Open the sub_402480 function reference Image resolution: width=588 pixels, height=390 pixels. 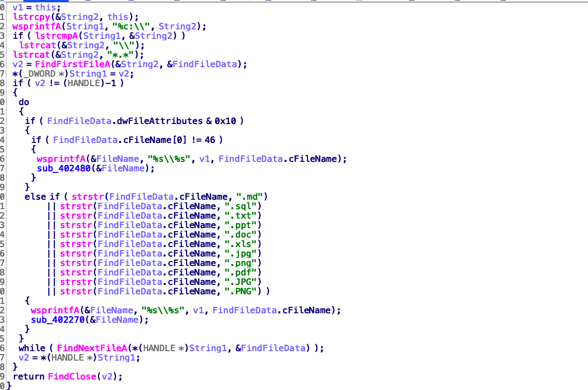coord(64,168)
